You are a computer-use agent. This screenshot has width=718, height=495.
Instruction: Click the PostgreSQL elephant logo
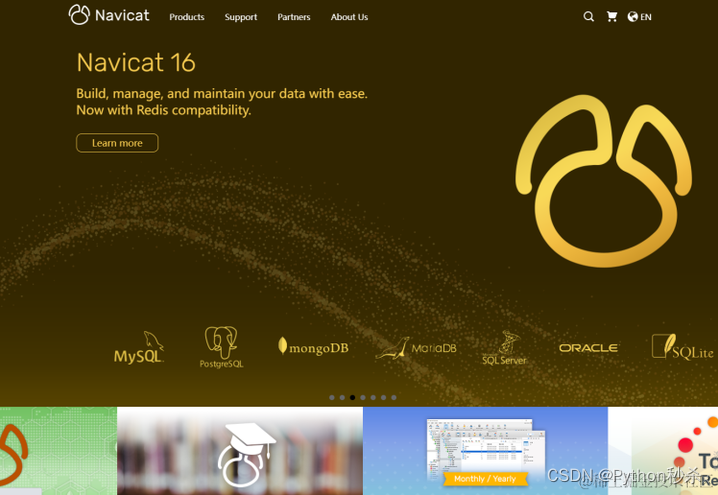point(221,347)
